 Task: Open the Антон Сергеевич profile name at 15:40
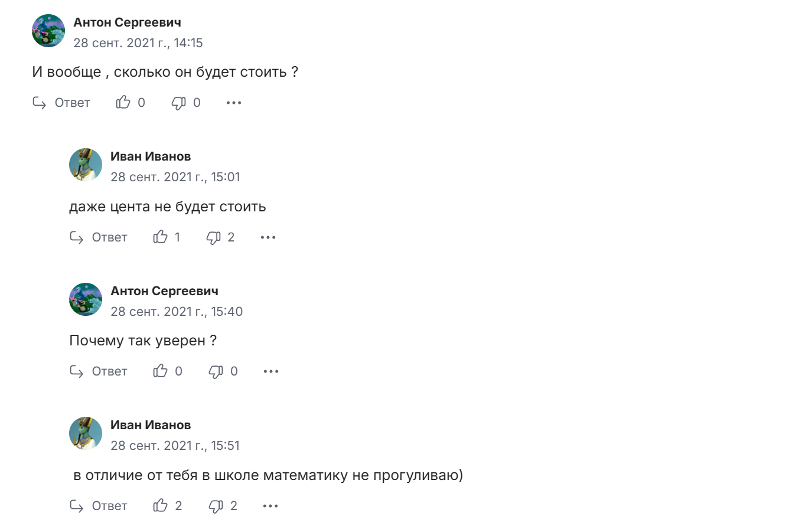click(164, 291)
